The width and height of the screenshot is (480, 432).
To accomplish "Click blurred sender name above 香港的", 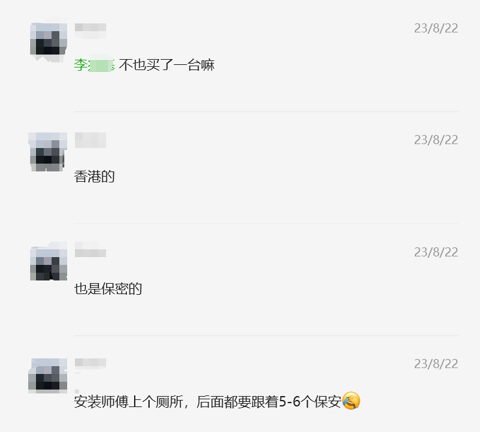I will point(90,140).
